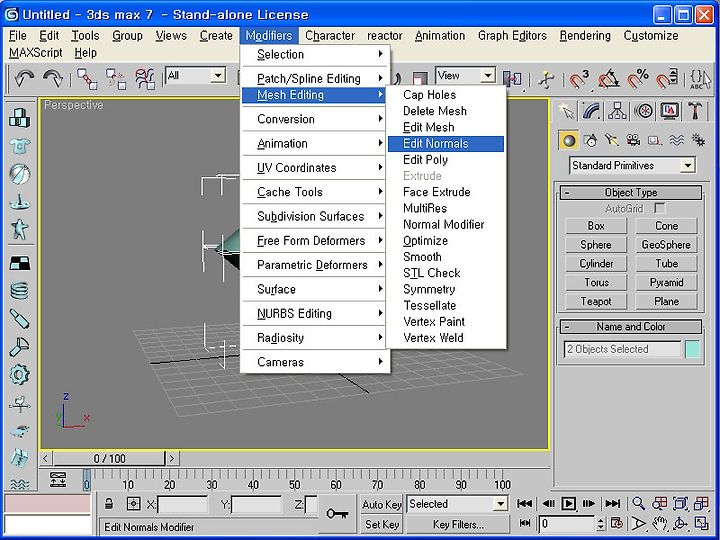
Task: Click the Zoom magnifier viewport control
Action: [x=638, y=504]
